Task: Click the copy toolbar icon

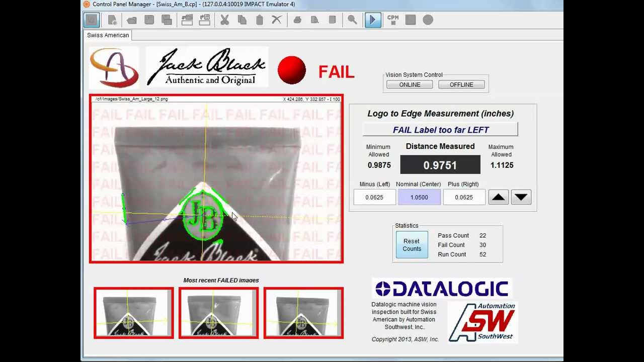Action: (242, 20)
